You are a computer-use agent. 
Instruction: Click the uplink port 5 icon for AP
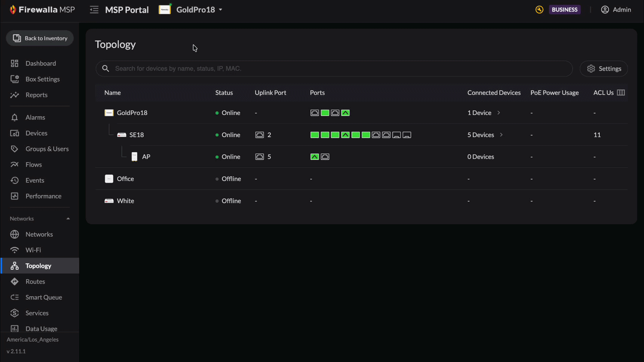click(260, 157)
